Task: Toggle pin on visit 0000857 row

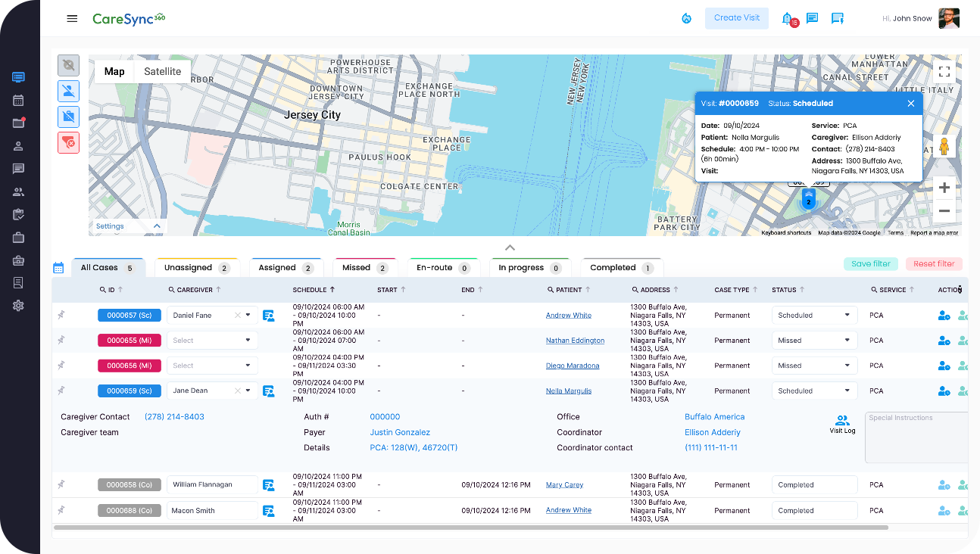Action: [x=61, y=316]
